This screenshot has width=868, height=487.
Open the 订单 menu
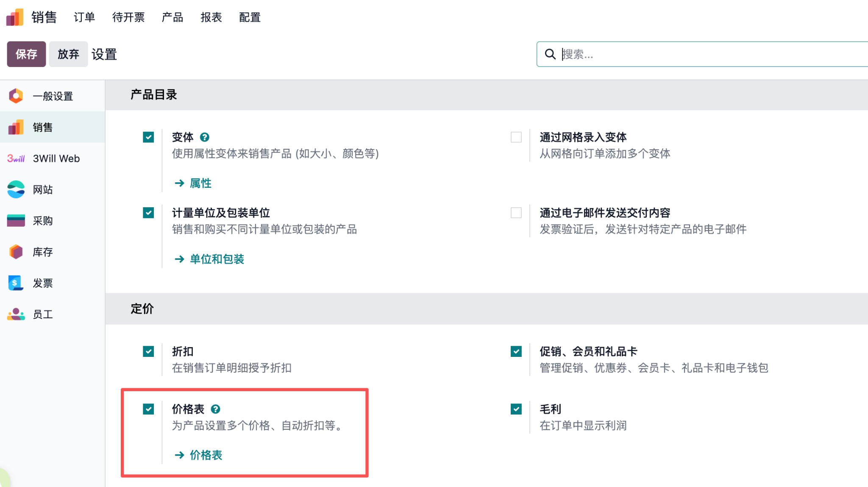point(84,17)
